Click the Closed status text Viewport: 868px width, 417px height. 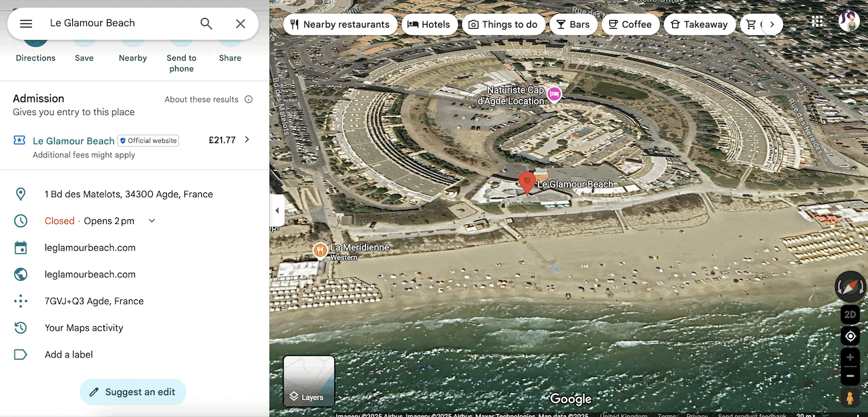click(59, 221)
